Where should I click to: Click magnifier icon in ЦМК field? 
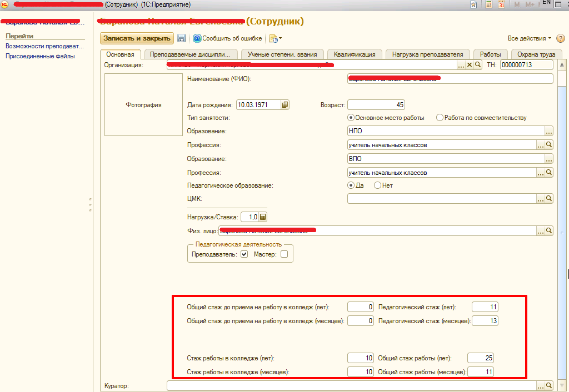[549, 198]
